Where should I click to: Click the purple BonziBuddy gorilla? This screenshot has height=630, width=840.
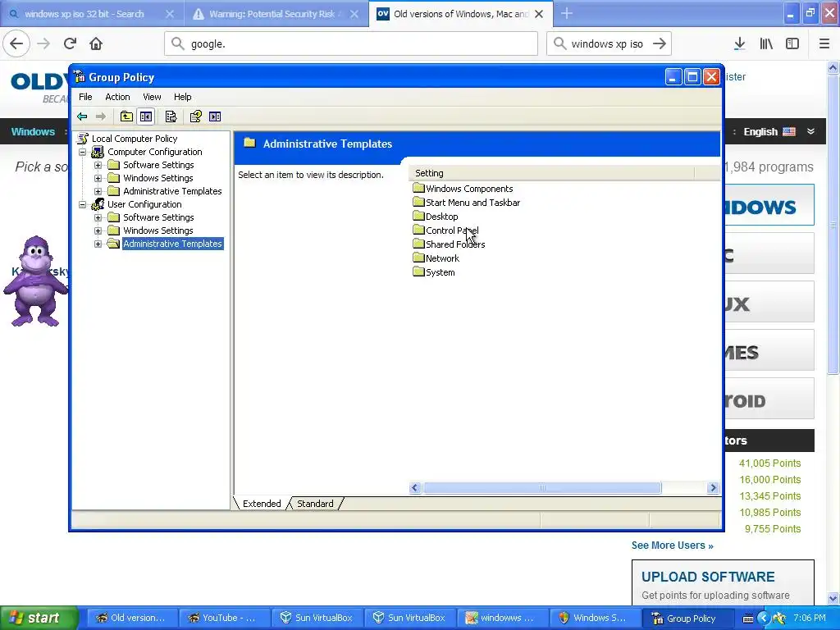[x=35, y=281]
